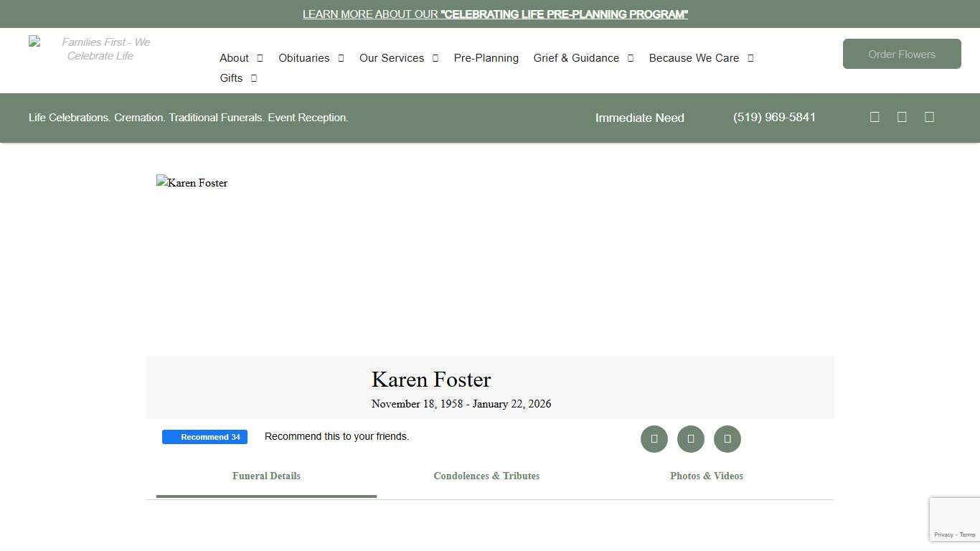Click the middle social icon in green header bar
The height and width of the screenshot is (551, 980).
(x=902, y=116)
